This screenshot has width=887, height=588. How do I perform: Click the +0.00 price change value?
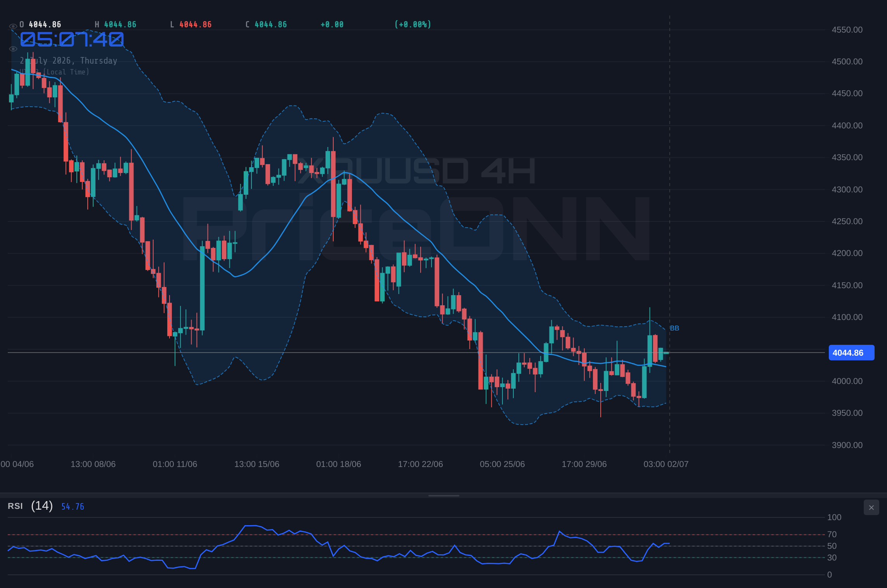(x=332, y=24)
